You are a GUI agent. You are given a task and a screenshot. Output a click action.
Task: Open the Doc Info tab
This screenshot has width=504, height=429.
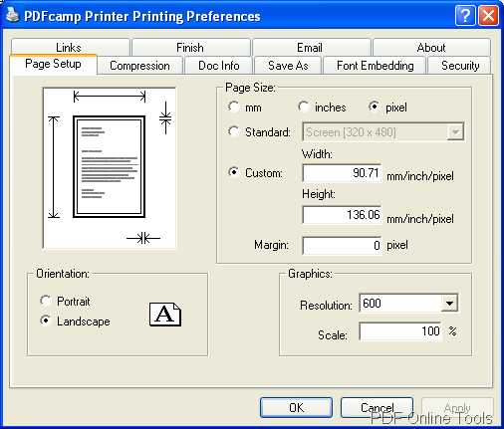tap(219, 66)
